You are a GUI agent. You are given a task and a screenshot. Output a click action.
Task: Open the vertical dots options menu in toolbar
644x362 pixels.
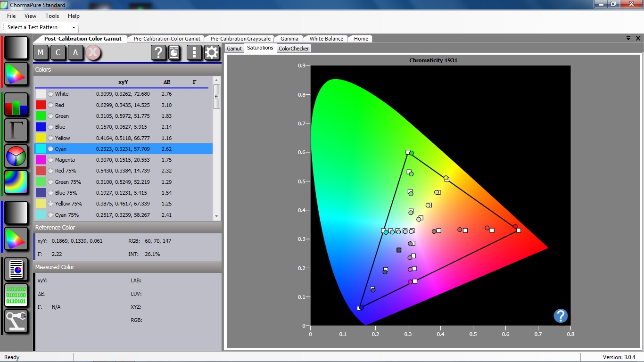coord(194,53)
